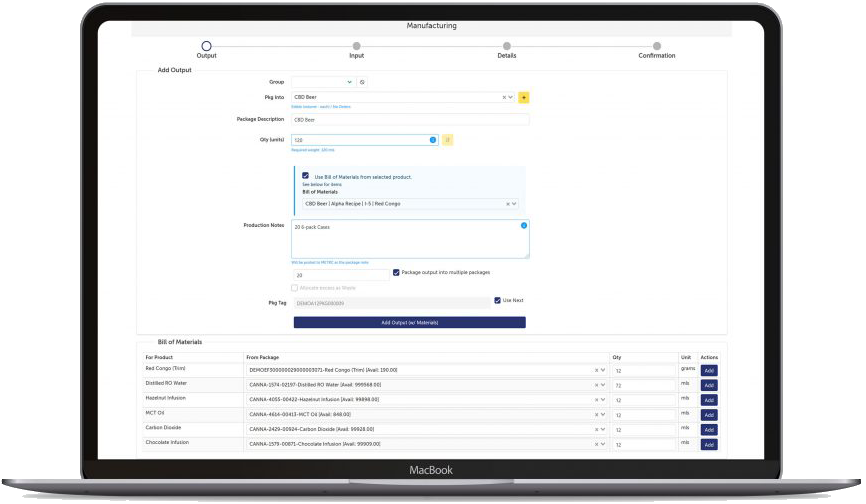Viewport: 866px width, 504px height.
Task: Jump to the Confirmation step
Action: (656, 46)
